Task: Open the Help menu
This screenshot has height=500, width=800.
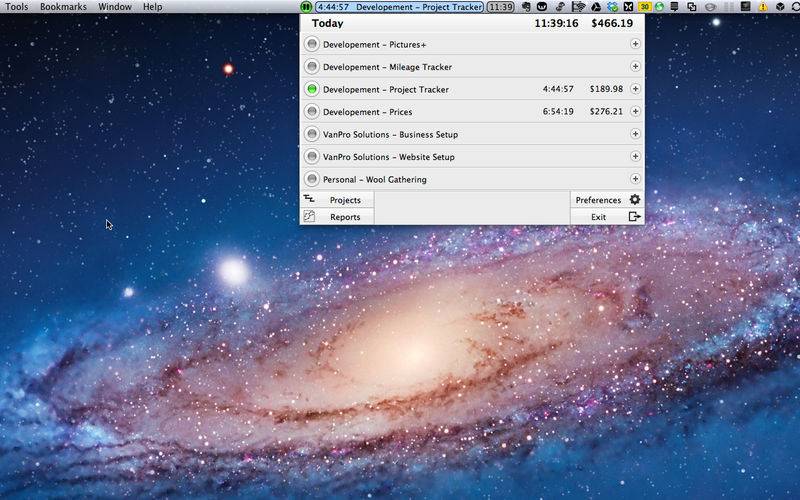Action: tap(153, 7)
